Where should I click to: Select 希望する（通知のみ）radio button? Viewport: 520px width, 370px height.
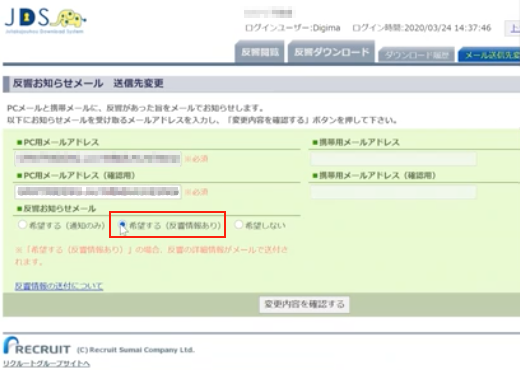[x=22, y=225]
